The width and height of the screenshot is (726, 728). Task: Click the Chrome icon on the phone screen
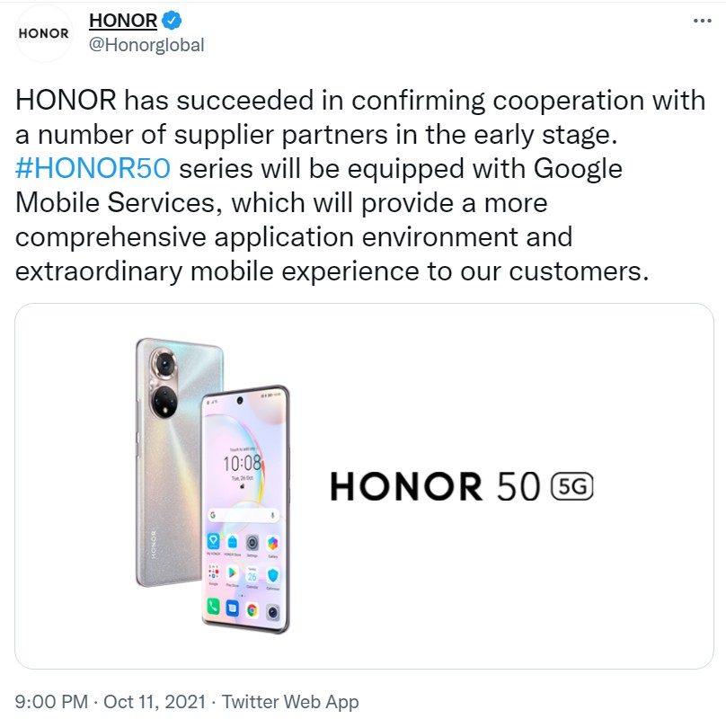pos(252,610)
